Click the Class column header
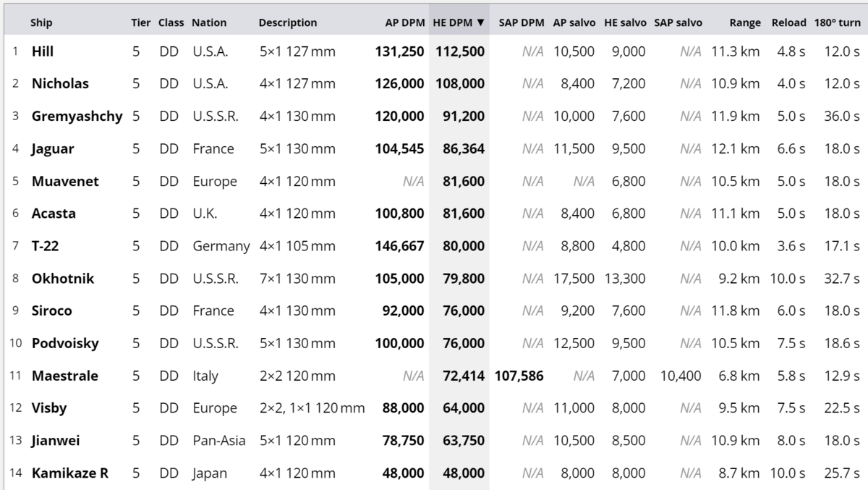Screen dimensions: 868x490 (x=171, y=22)
